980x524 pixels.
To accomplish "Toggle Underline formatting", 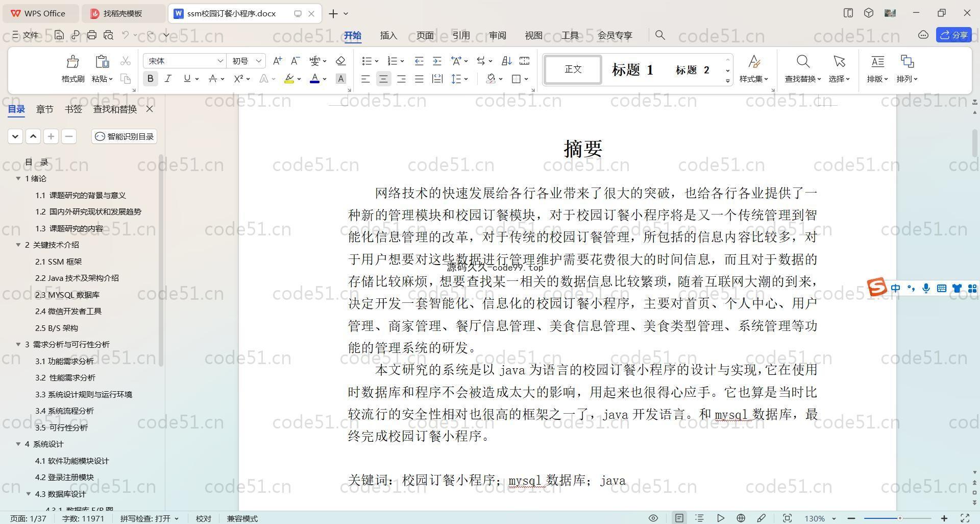I will pos(187,79).
